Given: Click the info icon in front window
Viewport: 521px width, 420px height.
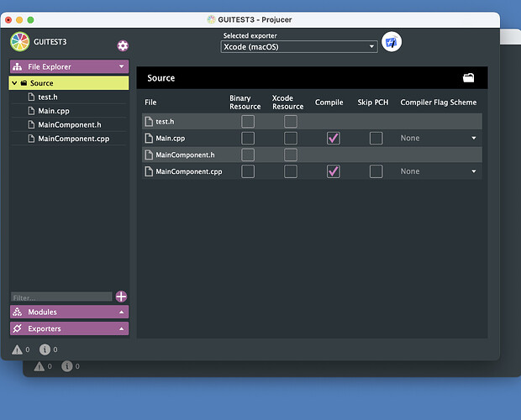Looking at the screenshot, I should click(45, 349).
